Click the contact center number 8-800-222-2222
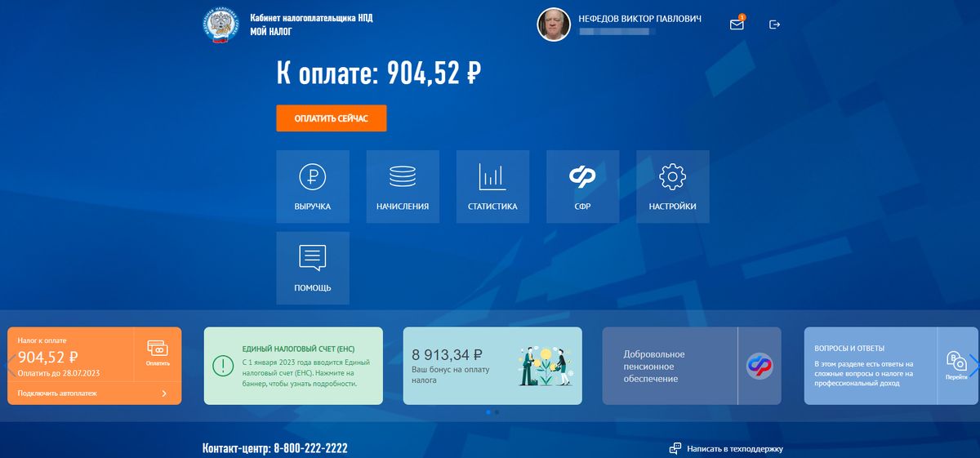 click(309, 448)
